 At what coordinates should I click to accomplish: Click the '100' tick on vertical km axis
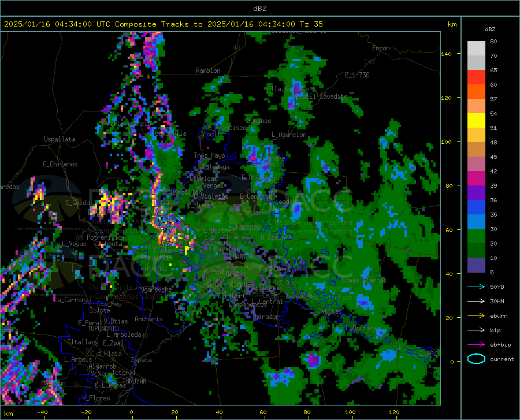click(446, 142)
